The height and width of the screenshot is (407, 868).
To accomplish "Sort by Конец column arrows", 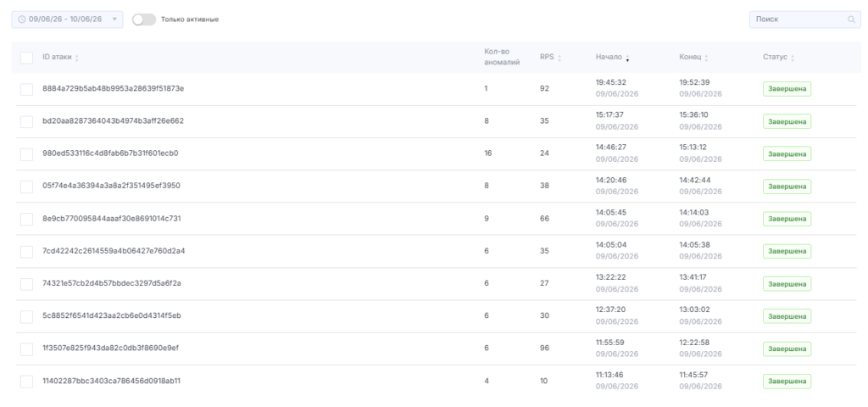I will [x=706, y=58].
